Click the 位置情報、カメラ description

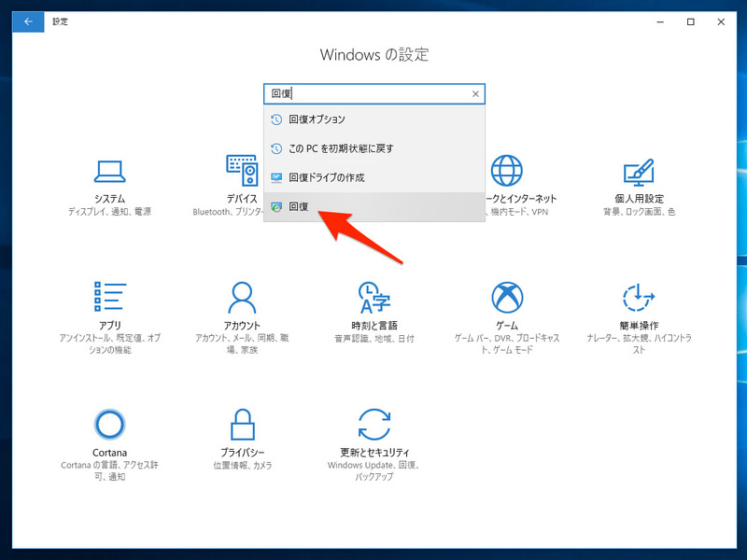pyautogui.click(x=242, y=465)
